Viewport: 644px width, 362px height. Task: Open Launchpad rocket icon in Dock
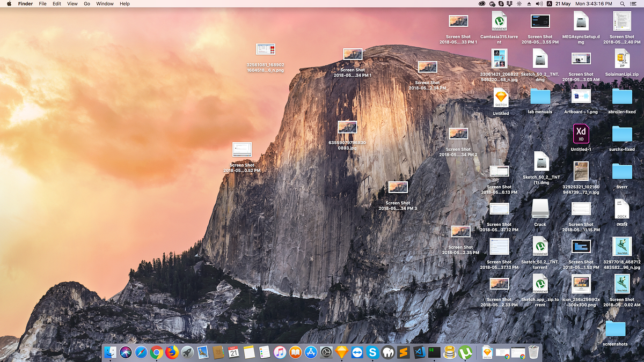click(x=187, y=352)
